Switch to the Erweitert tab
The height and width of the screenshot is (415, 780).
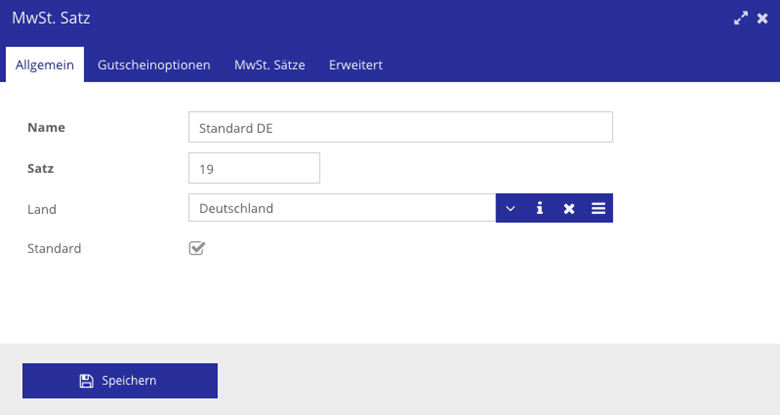(x=356, y=65)
